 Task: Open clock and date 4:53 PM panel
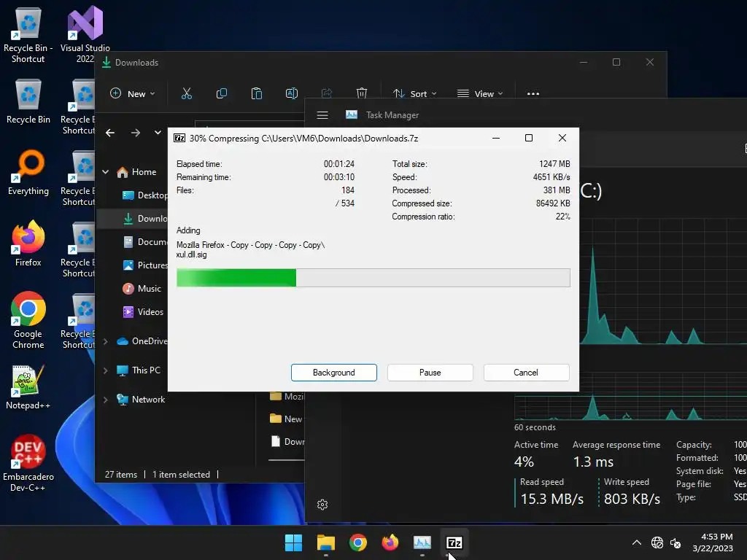[713, 542]
